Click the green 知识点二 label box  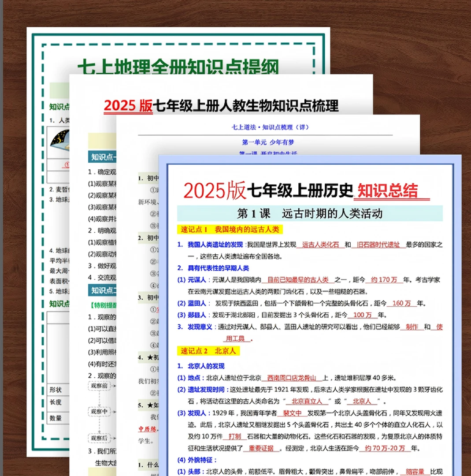pos(102,291)
